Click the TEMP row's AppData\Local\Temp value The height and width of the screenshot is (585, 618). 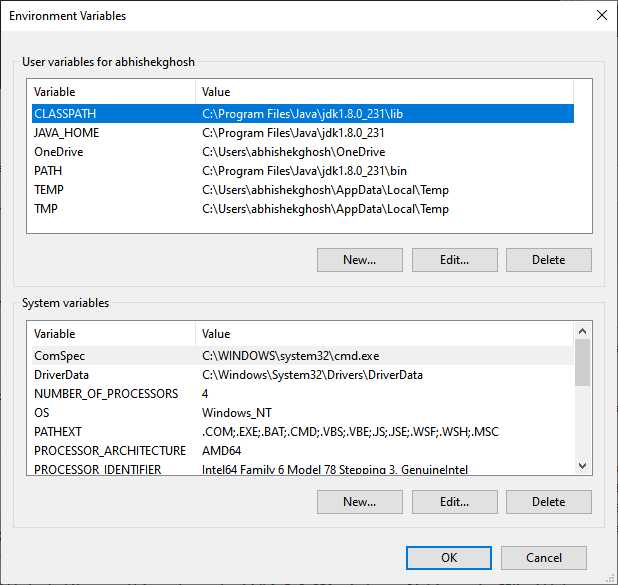click(325, 190)
